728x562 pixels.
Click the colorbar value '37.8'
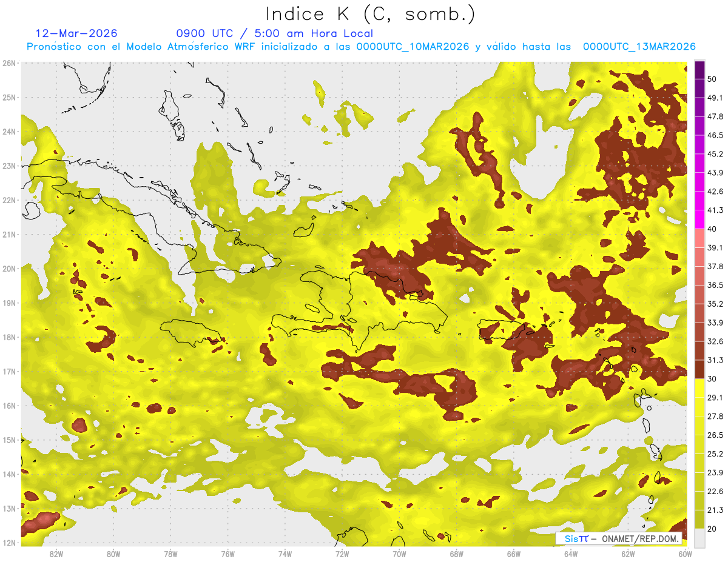coord(715,266)
